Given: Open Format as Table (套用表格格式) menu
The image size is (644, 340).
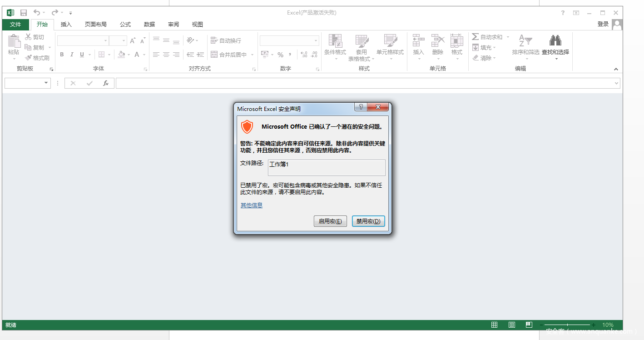Looking at the screenshot, I should click(x=362, y=47).
